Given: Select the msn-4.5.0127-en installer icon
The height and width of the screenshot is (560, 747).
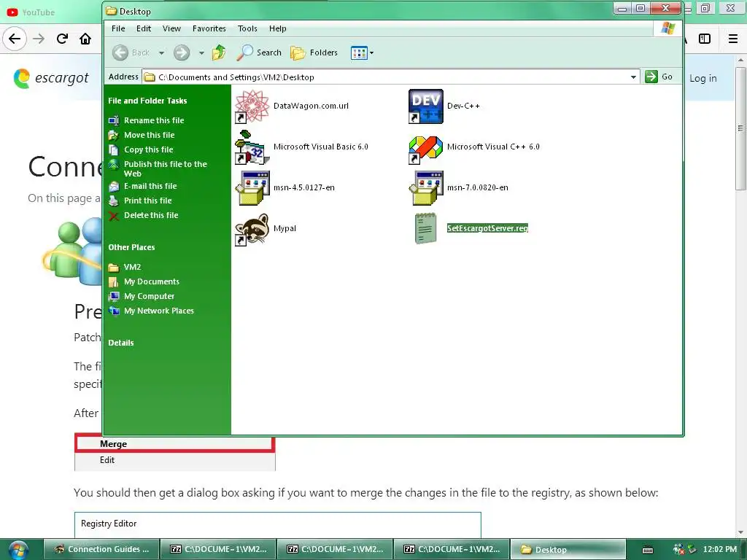Looking at the screenshot, I should [x=252, y=187].
